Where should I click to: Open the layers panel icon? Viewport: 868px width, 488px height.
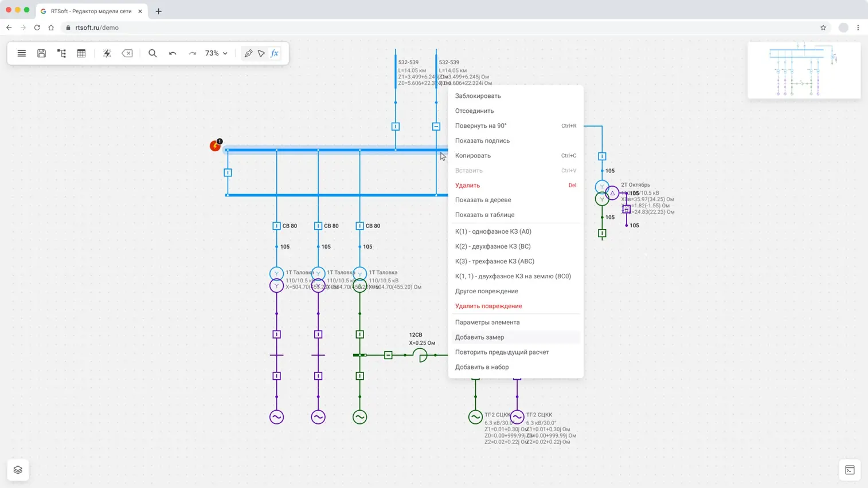18,470
